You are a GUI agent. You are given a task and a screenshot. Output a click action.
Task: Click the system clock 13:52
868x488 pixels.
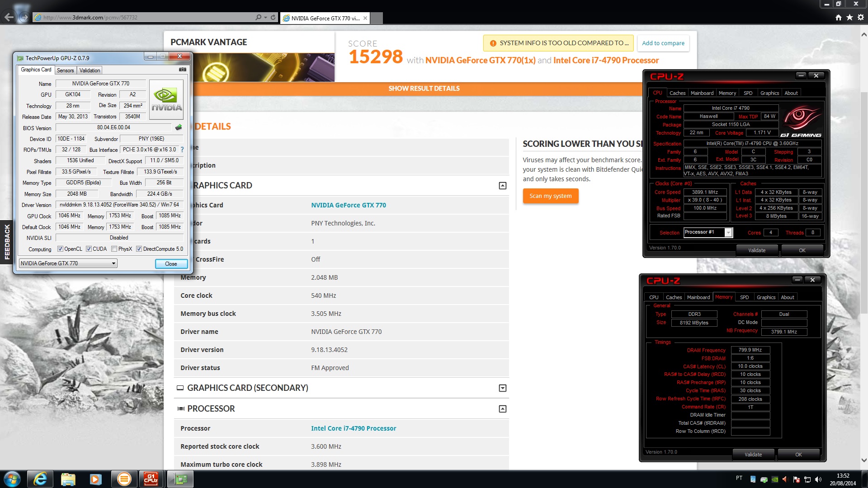click(843, 475)
